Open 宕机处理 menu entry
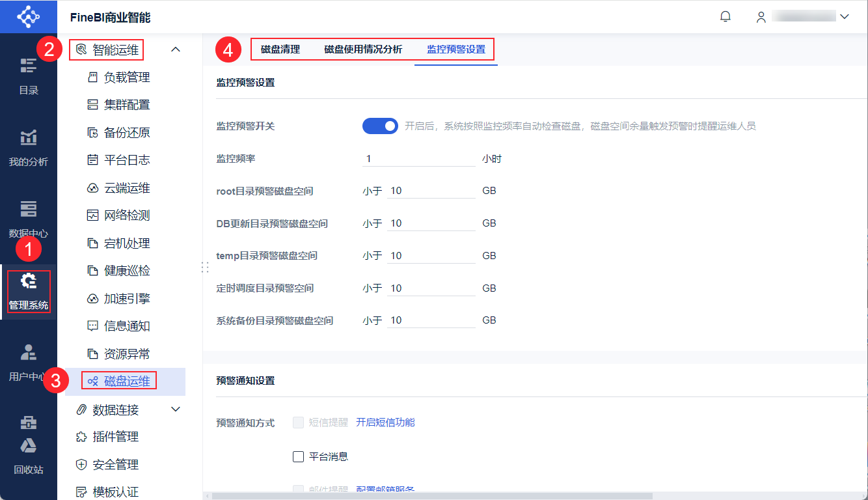The image size is (868, 500). (x=128, y=243)
